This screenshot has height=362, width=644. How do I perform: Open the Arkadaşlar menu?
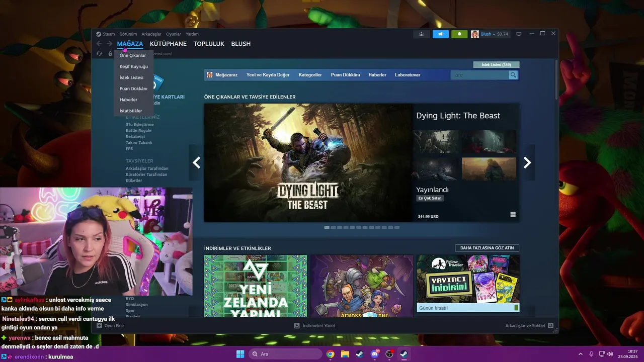pyautogui.click(x=151, y=34)
